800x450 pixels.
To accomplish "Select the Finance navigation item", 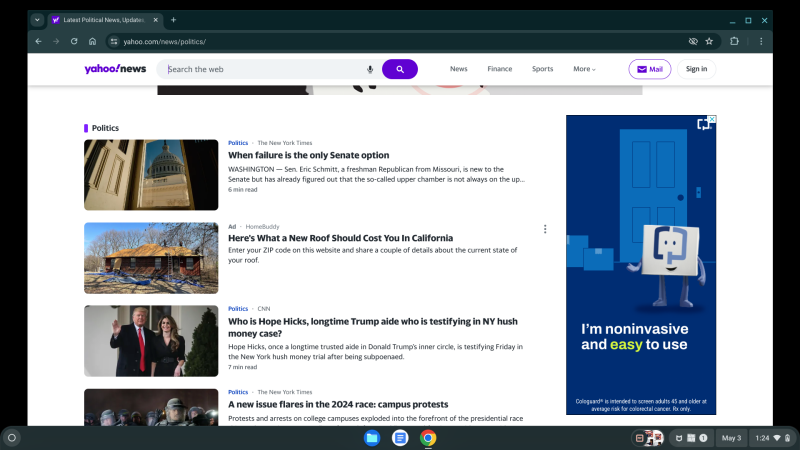I will 499,69.
